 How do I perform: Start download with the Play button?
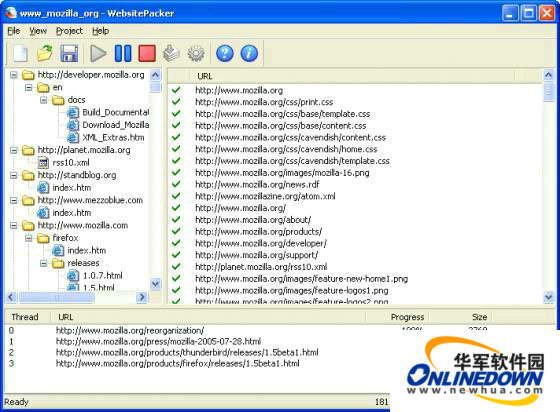(98, 54)
